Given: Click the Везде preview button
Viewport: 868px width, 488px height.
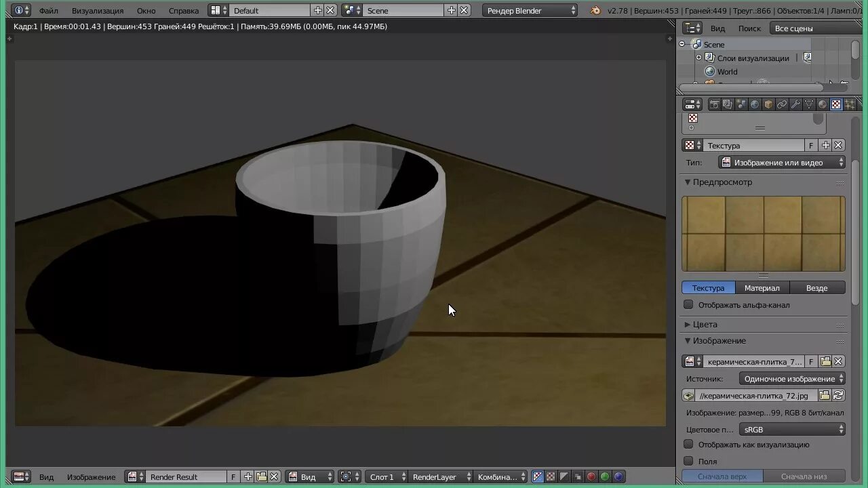Looking at the screenshot, I should coord(816,288).
